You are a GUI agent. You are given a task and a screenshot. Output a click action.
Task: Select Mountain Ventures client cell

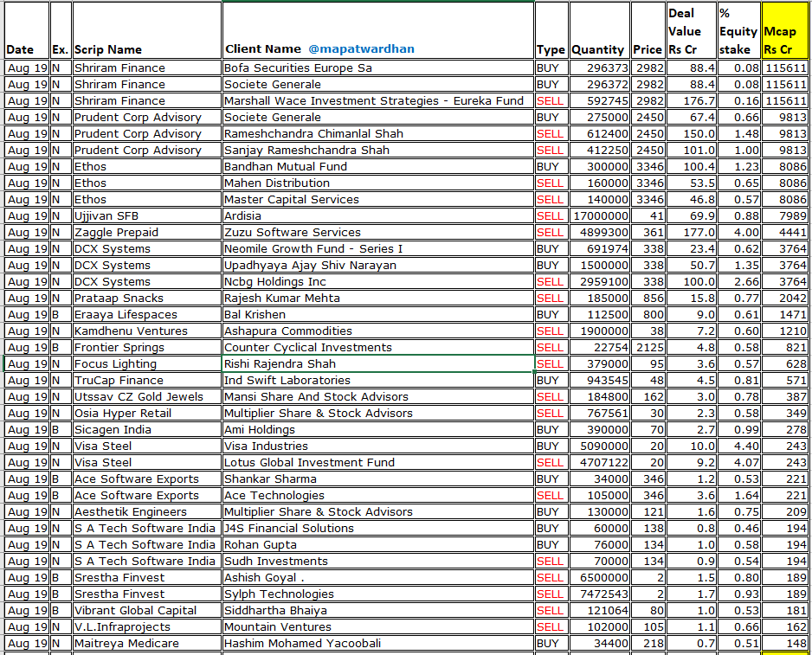(x=378, y=627)
